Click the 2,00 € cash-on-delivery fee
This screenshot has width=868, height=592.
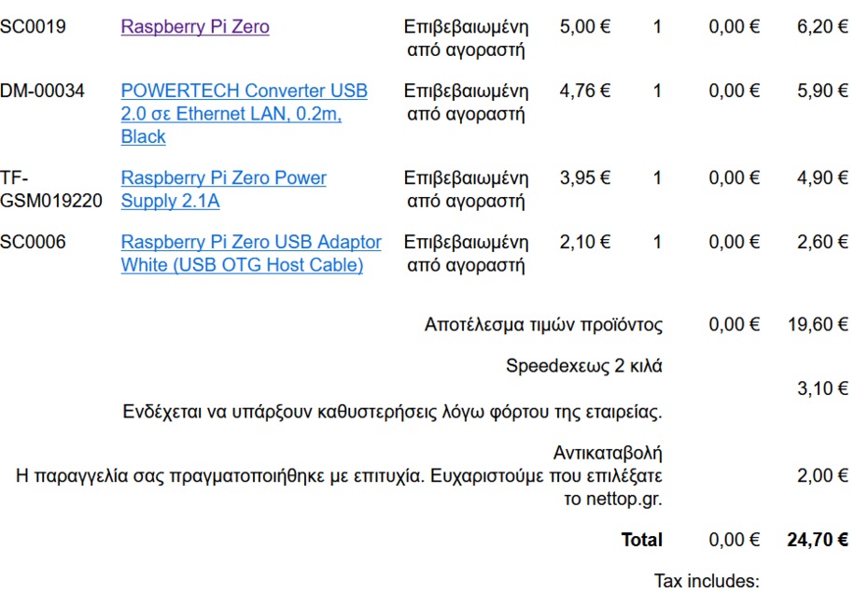(822, 476)
